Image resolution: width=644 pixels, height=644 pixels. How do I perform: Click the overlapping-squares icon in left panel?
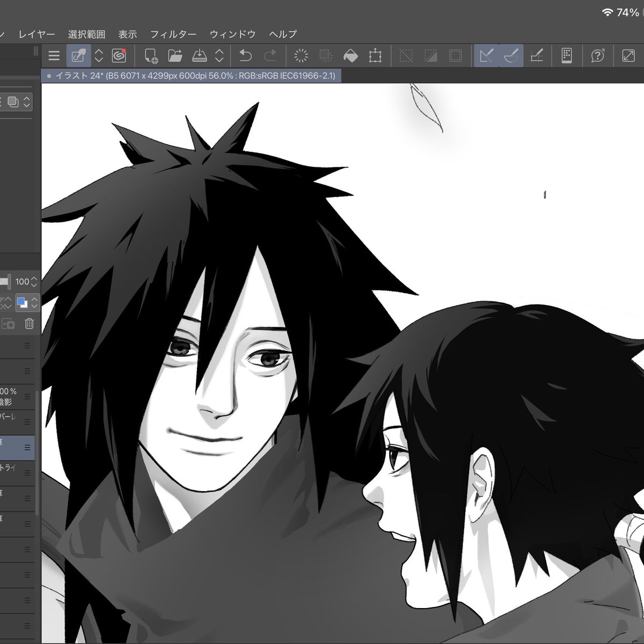pyautogui.click(x=13, y=102)
